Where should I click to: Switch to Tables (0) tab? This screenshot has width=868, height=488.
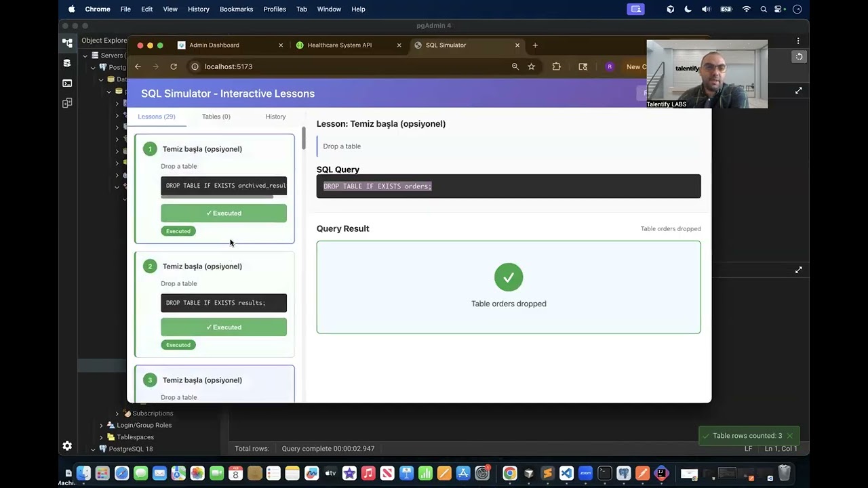(216, 117)
